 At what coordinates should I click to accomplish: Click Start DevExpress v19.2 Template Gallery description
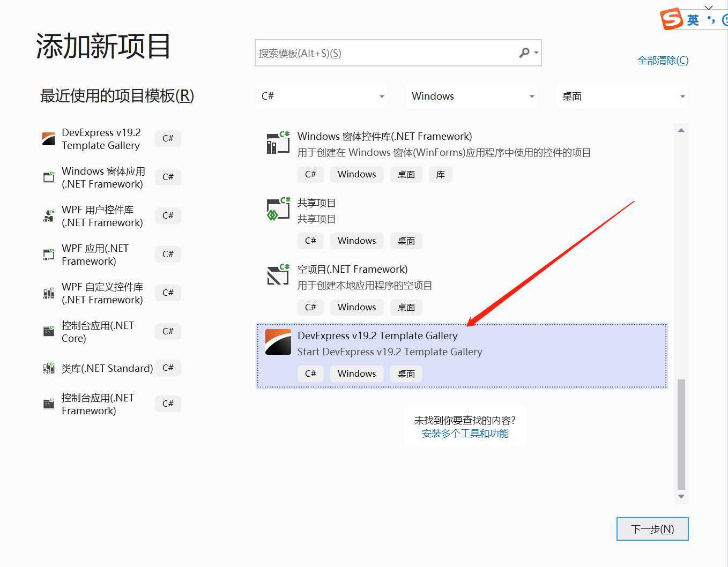(x=390, y=352)
